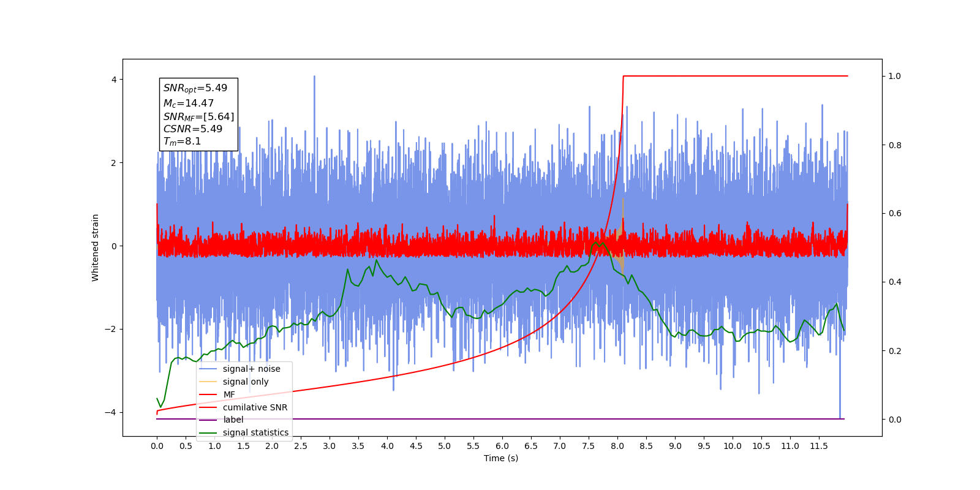Image resolution: width=980 pixels, height=490 pixels.
Task: Click the x-axis tick label 10.0
Action: 733,446
